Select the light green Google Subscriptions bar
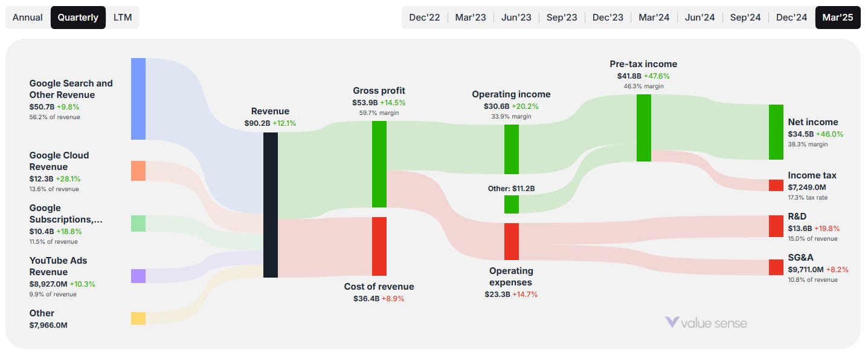Viewport: 868px width, 355px height. (x=138, y=223)
